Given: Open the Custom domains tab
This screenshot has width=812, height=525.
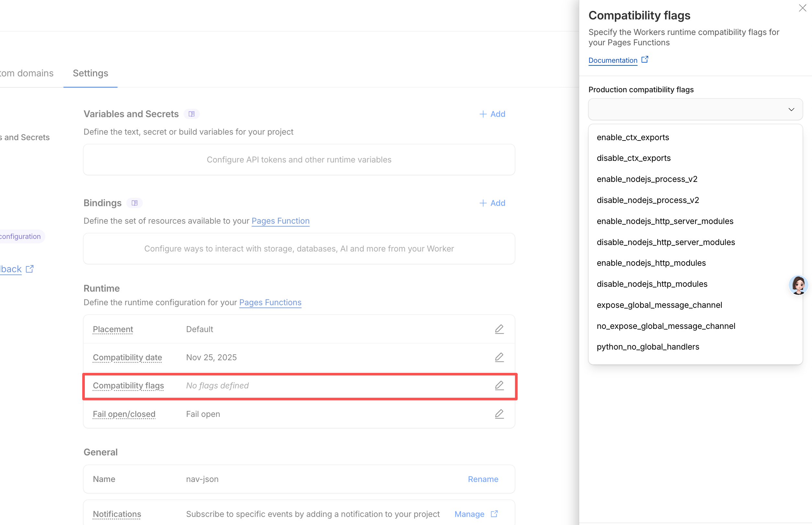Looking at the screenshot, I should click(27, 73).
